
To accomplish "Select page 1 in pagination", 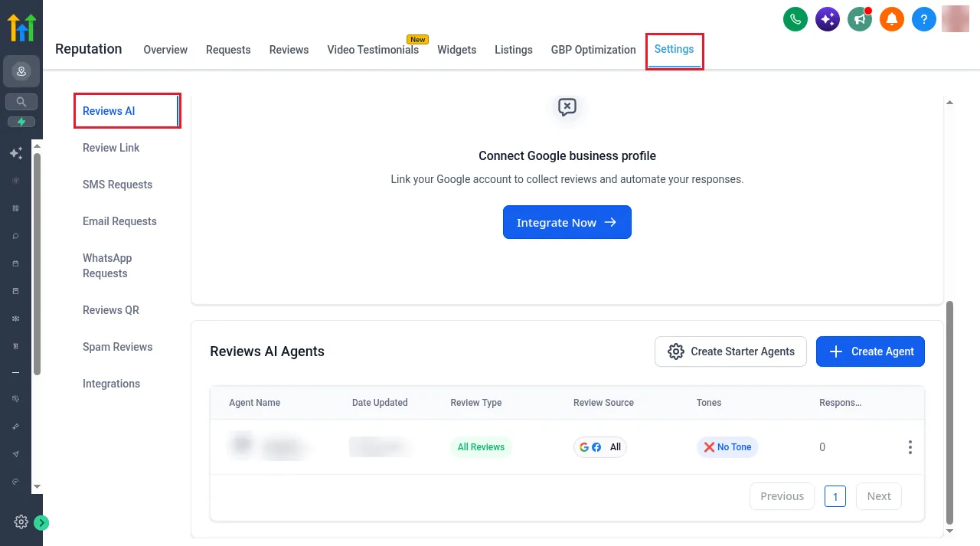I will [x=835, y=496].
